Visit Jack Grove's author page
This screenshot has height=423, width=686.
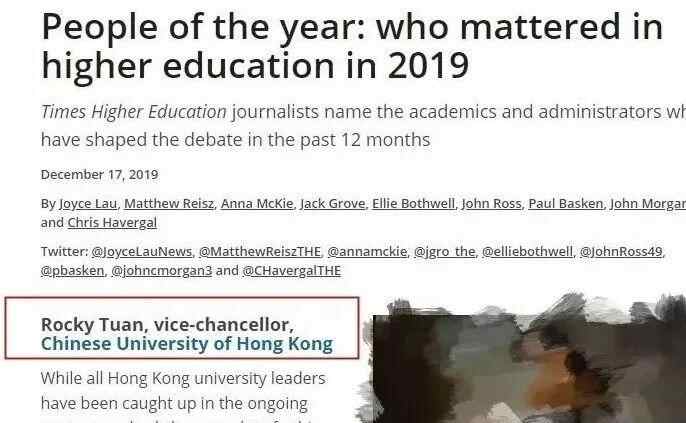[x=331, y=203]
